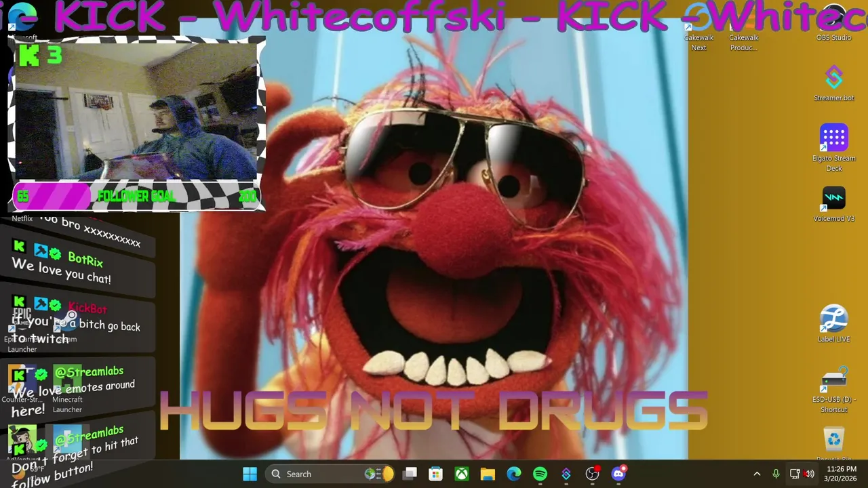868x488 pixels.
Task: Click the "HUGS NOT DRUGS" caption text
Action: tap(434, 411)
